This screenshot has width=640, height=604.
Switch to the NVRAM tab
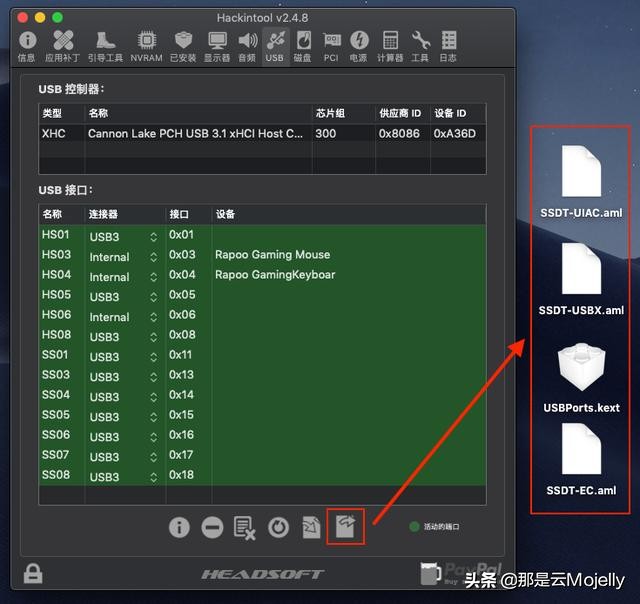[x=146, y=45]
